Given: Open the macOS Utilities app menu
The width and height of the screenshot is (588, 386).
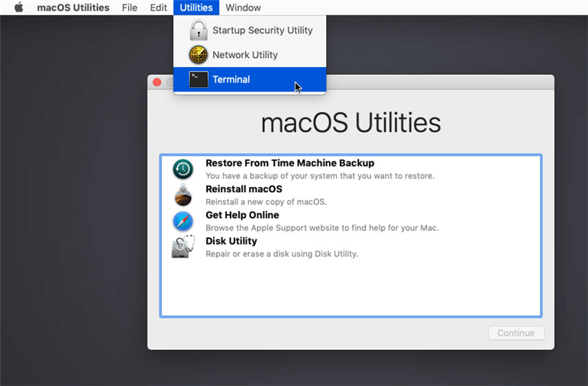Looking at the screenshot, I should (73, 8).
